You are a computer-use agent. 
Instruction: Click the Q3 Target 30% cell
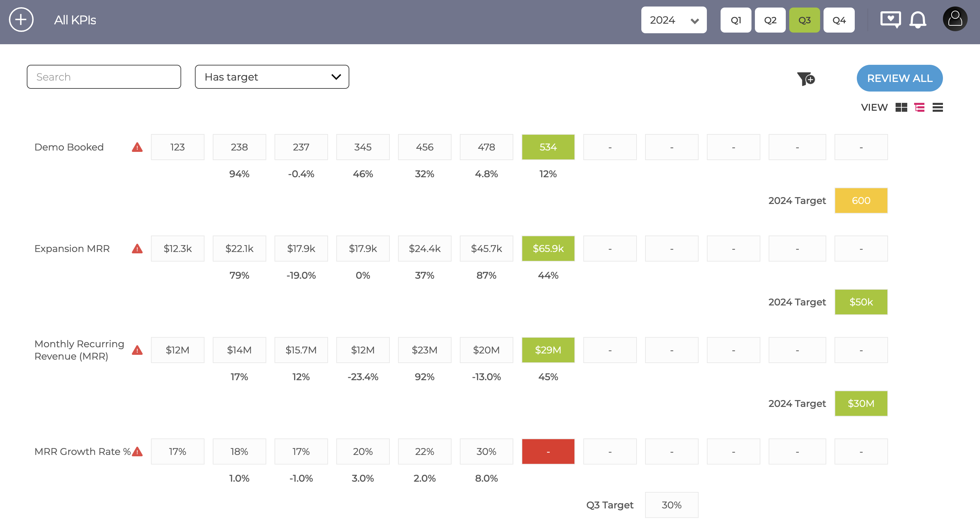click(672, 505)
